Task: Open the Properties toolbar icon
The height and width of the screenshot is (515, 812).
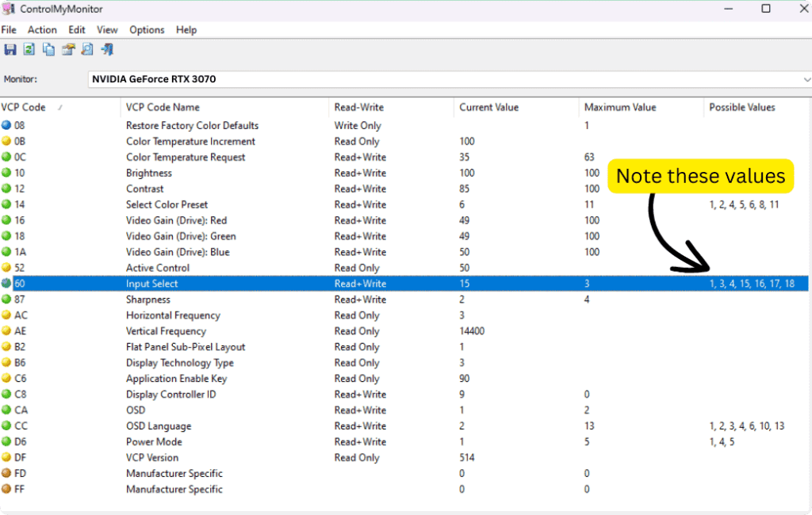Action: (x=67, y=49)
